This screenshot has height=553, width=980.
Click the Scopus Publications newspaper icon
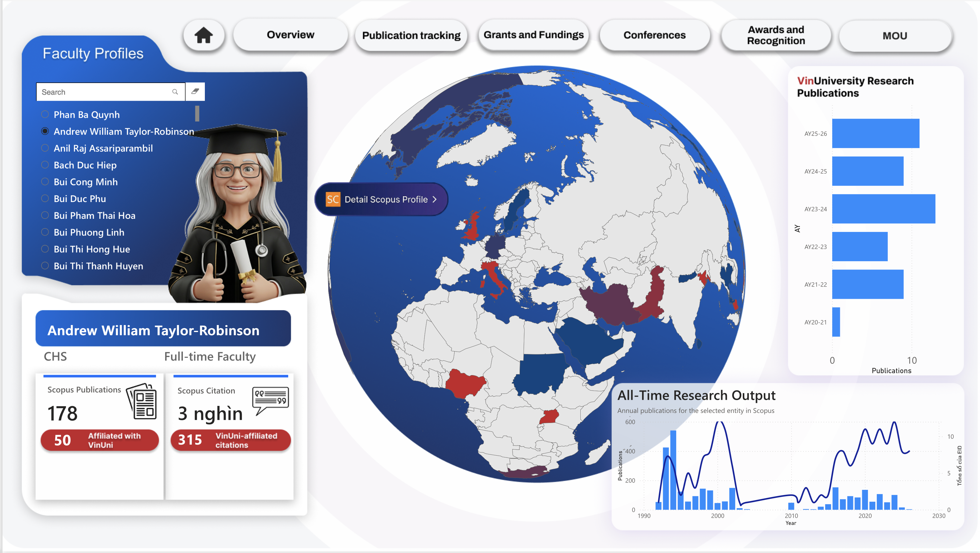142,401
